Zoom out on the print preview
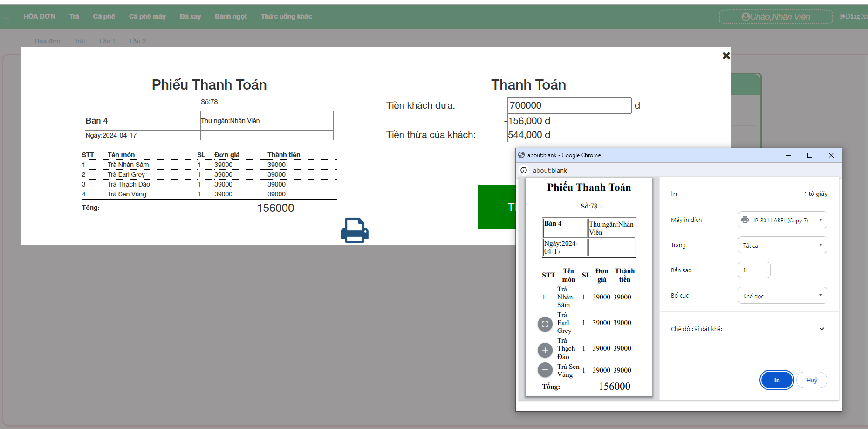 coord(545,370)
